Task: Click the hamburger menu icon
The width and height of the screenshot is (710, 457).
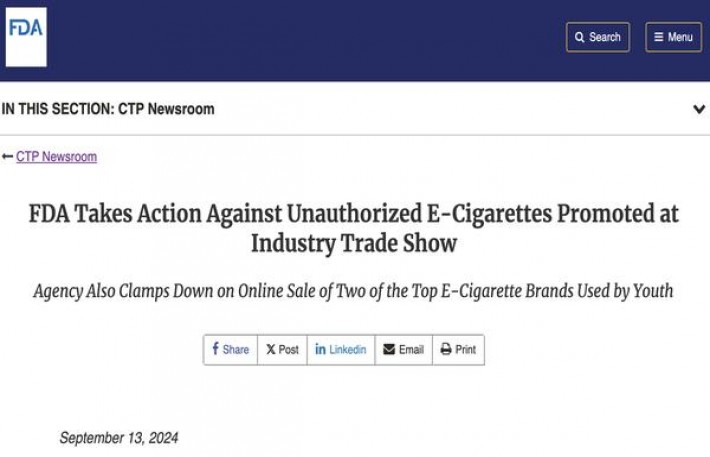Action: (x=659, y=37)
